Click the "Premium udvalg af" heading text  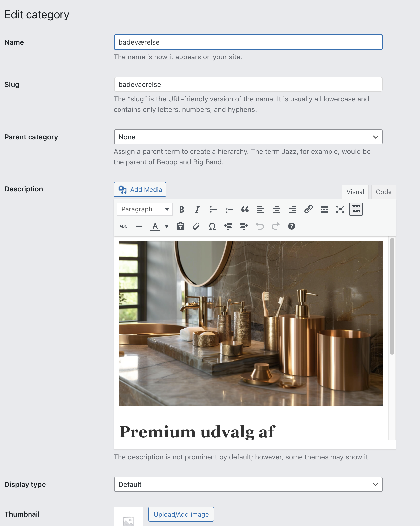197,432
